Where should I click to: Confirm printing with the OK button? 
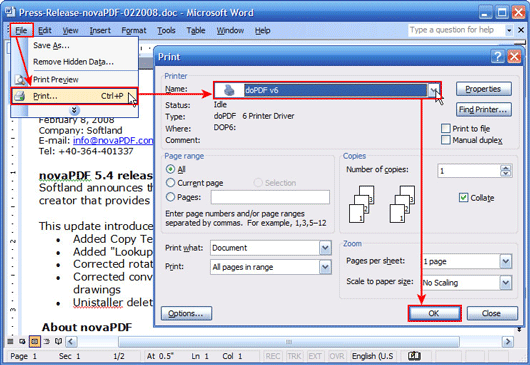pyautogui.click(x=434, y=314)
